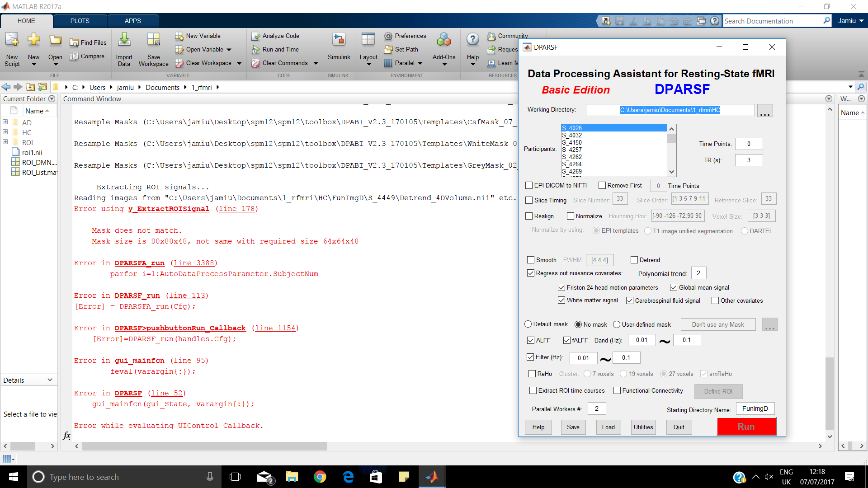This screenshot has height=488, width=868.
Task: Open MATLAB Preferences
Action: point(405,36)
